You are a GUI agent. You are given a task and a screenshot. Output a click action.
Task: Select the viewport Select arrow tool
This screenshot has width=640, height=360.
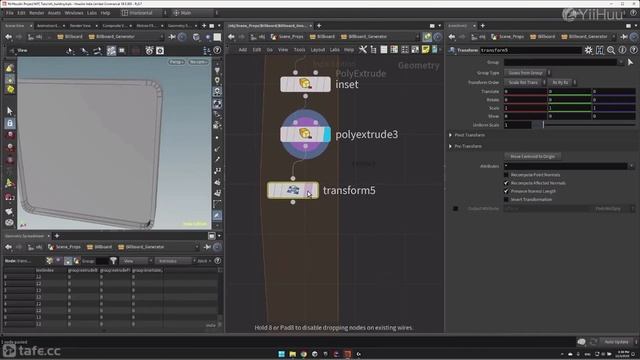coord(10,111)
